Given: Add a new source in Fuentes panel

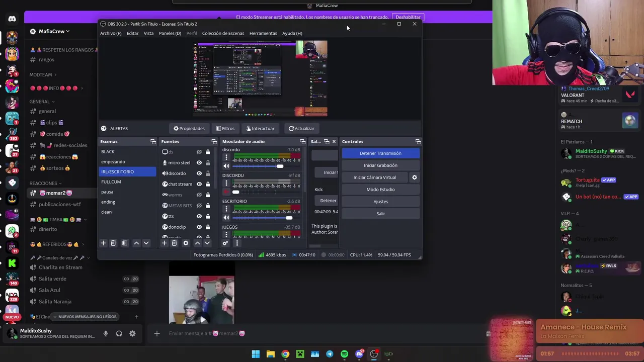Looking at the screenshot, I should [164, 243].
